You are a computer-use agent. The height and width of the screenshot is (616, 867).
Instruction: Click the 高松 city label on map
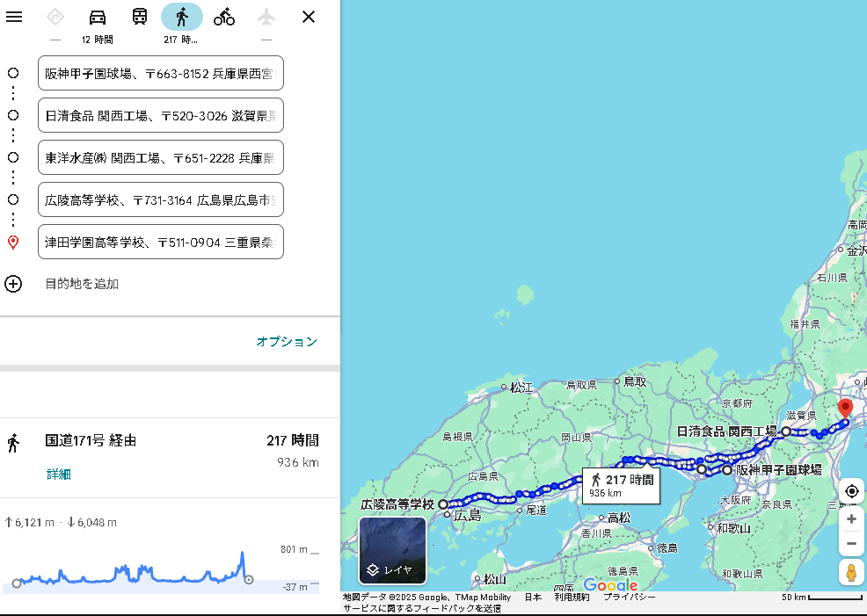(619, 518)
